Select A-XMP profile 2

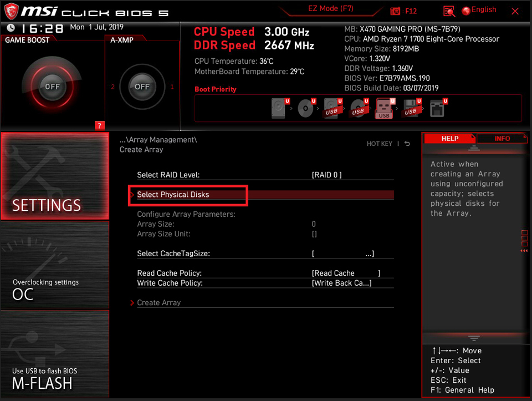click(112, 87)
